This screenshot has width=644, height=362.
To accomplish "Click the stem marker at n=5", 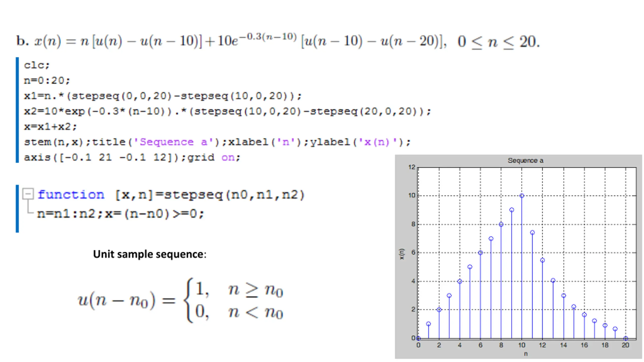I will [x=470, y=267].
